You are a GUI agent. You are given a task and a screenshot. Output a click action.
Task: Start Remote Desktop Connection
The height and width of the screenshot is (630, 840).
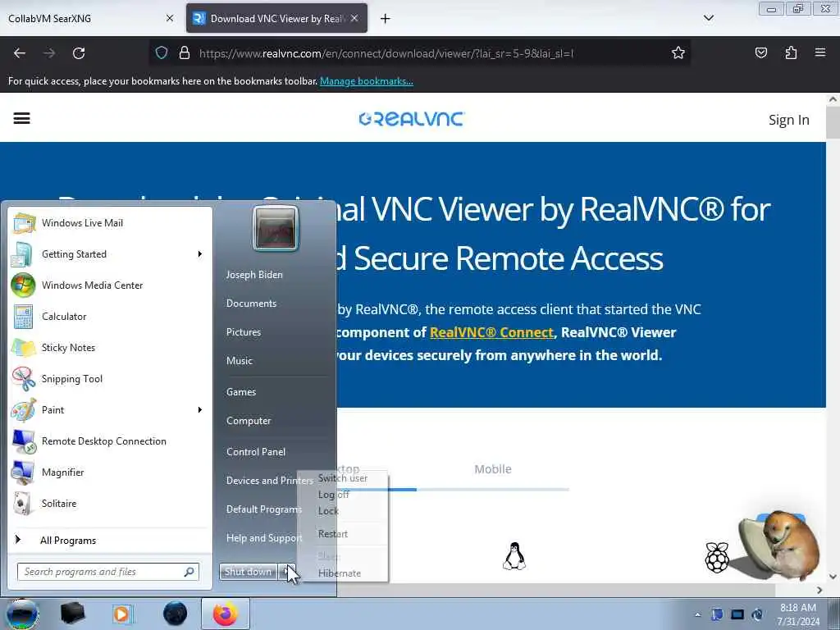coord(110,441)
